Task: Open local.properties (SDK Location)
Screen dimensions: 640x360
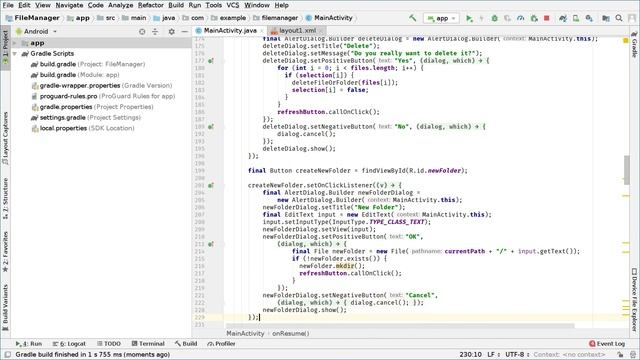Action: pos(82,128)
